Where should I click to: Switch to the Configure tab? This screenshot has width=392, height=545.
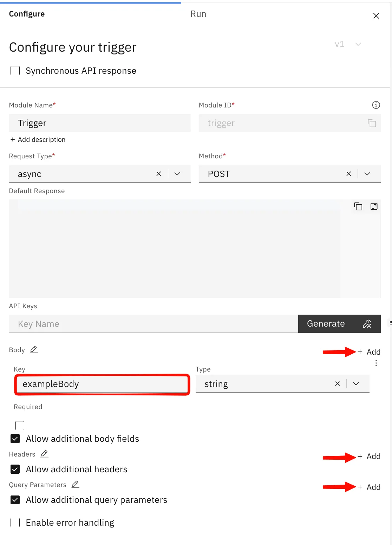click(x=27, y=14)
